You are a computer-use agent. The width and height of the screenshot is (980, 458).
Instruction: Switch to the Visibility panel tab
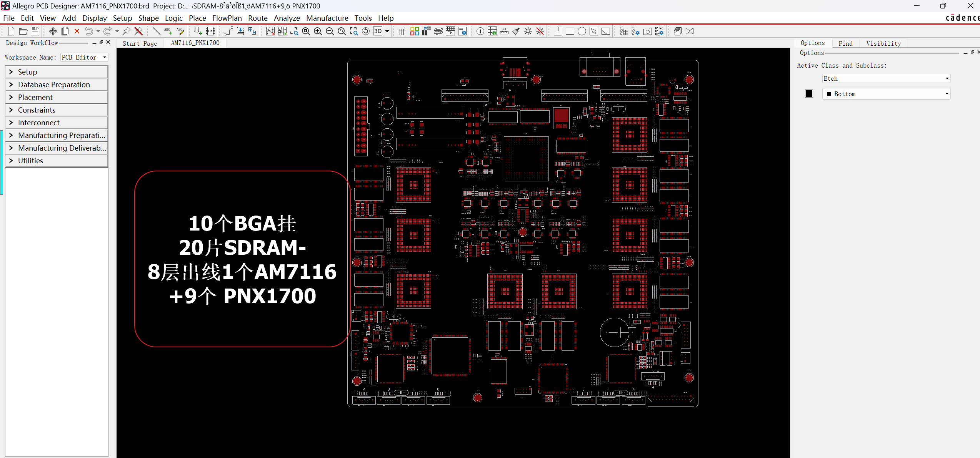[x=883, y=43]
